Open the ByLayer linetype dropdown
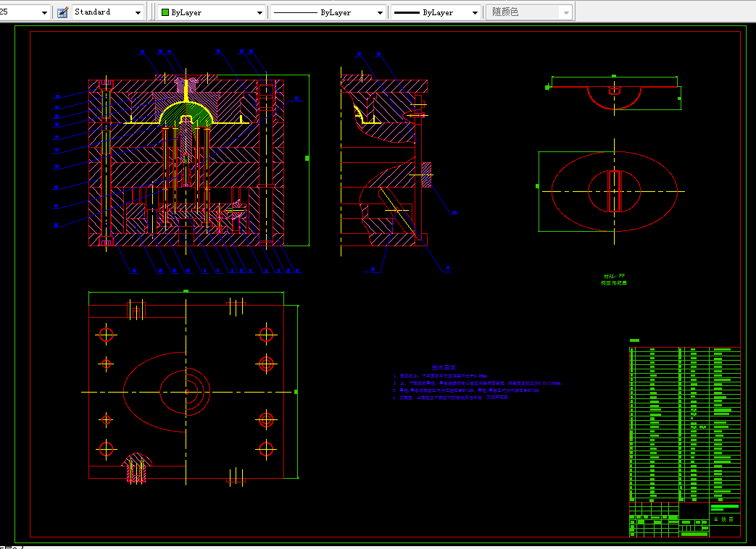Image resolution: width=756 pixels, height=549 pixels. tap(380, 12)
